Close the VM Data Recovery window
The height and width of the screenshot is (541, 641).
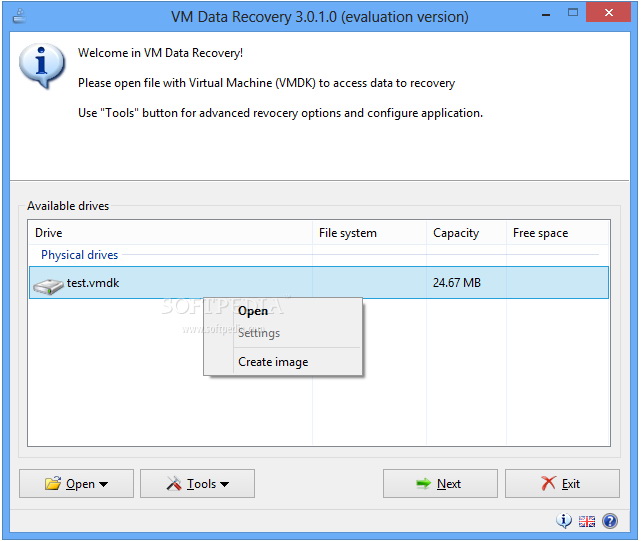[x=608, y=13]
